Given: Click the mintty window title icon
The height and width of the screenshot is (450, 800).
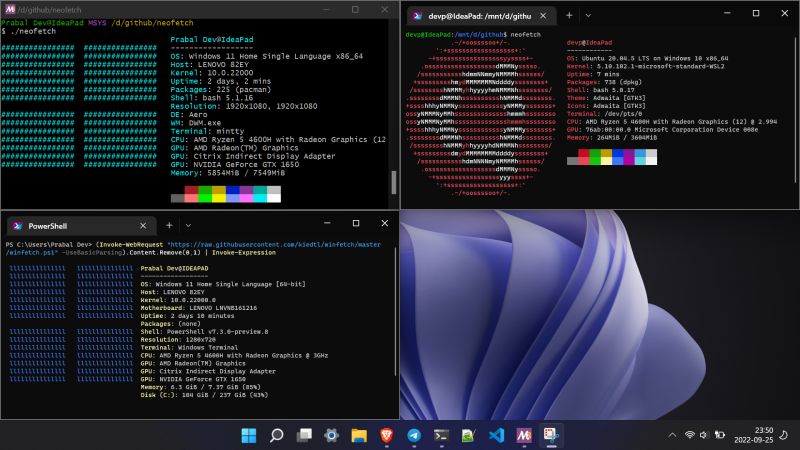Looking at the screenshot, I should coord(10,9).
